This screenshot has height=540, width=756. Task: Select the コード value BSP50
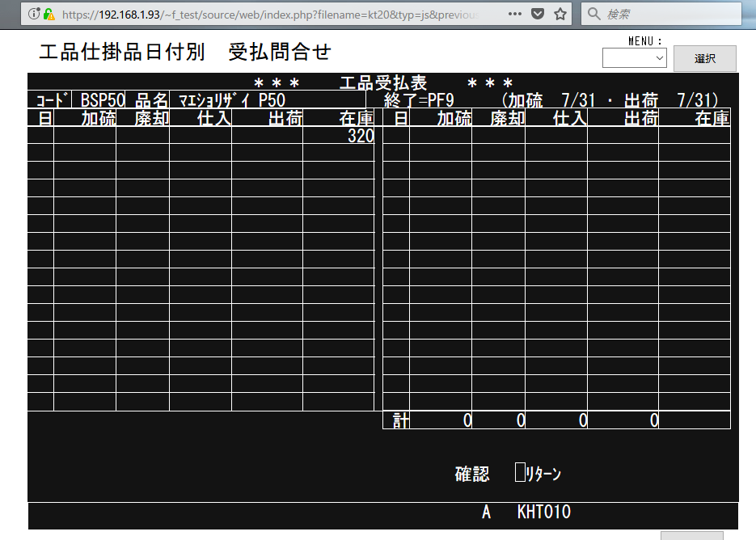(103, 100)
